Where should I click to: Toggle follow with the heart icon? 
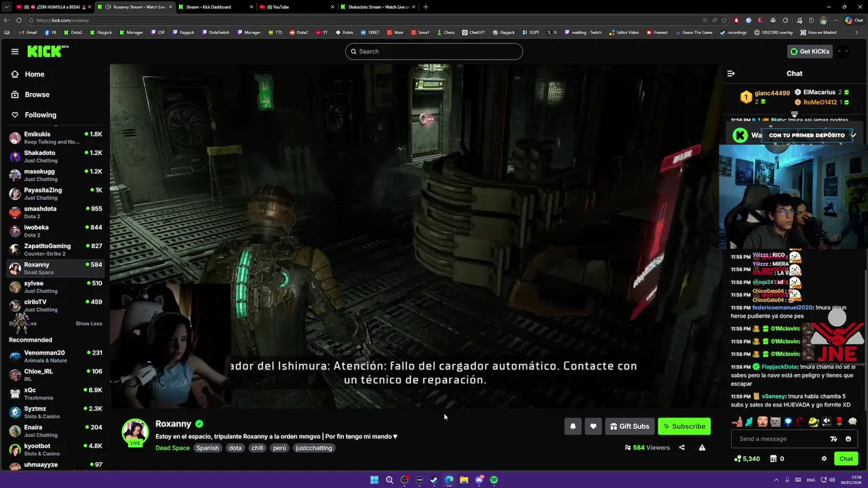click(x=593, y=426)
